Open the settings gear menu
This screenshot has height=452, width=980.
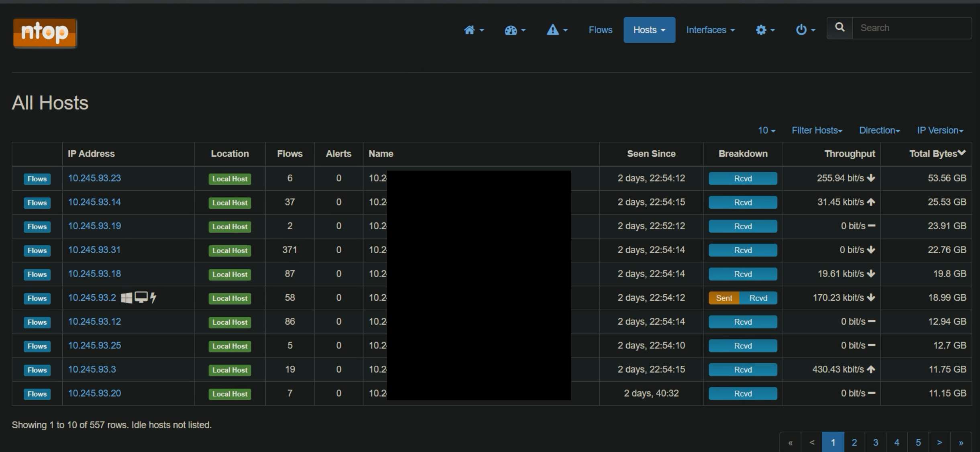pyautogui.click(x=764, y=30)
